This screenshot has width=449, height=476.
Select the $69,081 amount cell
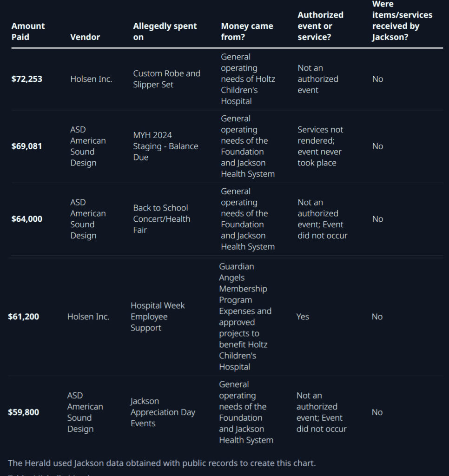(27, 146)
